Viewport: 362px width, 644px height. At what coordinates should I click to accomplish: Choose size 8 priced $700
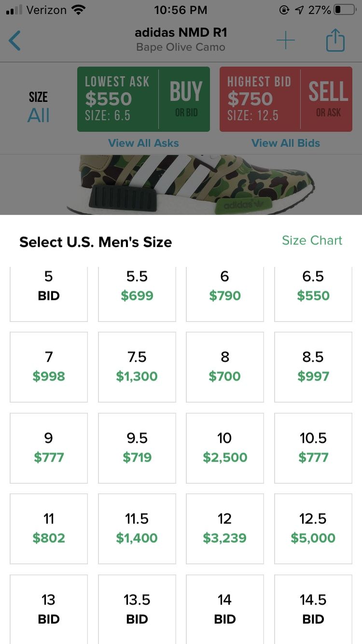pyautogui.click(x=225, y=367)
